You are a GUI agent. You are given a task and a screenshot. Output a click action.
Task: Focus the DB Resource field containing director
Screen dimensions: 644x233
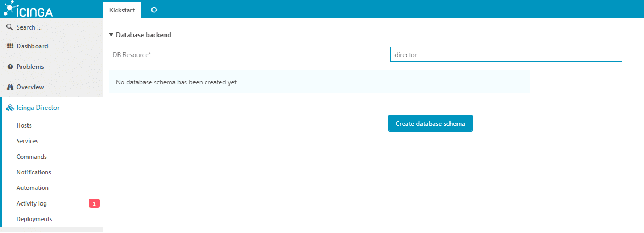tap(506, 54)
